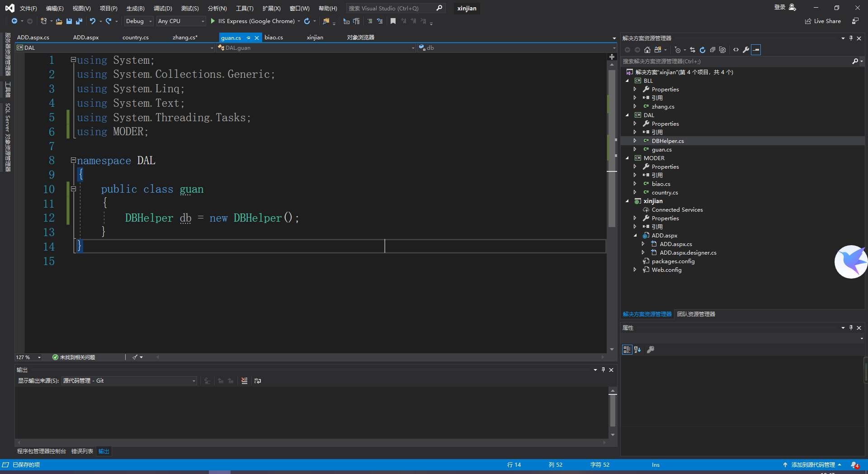Sync with Active Document in Solution Explorer
Screen dimensions: 868x474
[x=693, y=50]
